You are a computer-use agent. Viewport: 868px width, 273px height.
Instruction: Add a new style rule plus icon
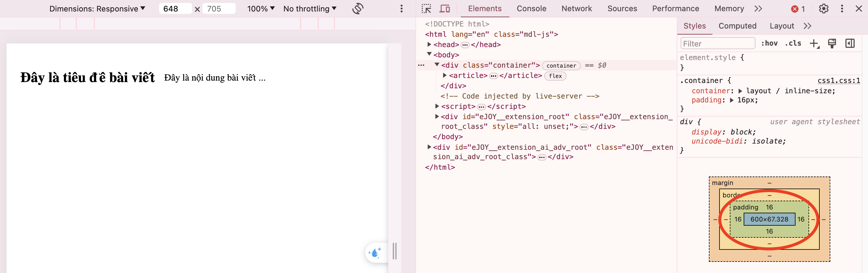point(814,44)
